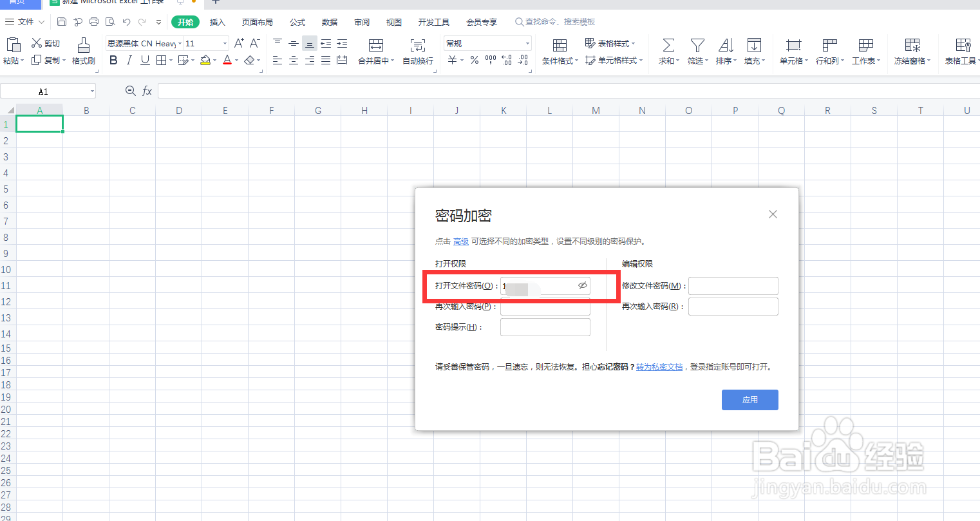Click the fx insert function icon
The width and height of the screenshot is (980, 521).
pos(147,91)
